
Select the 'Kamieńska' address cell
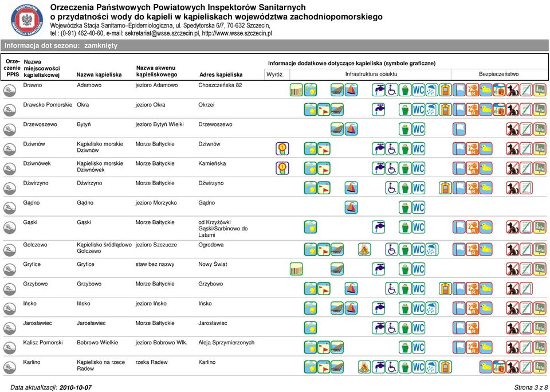[x=212, y=163]
